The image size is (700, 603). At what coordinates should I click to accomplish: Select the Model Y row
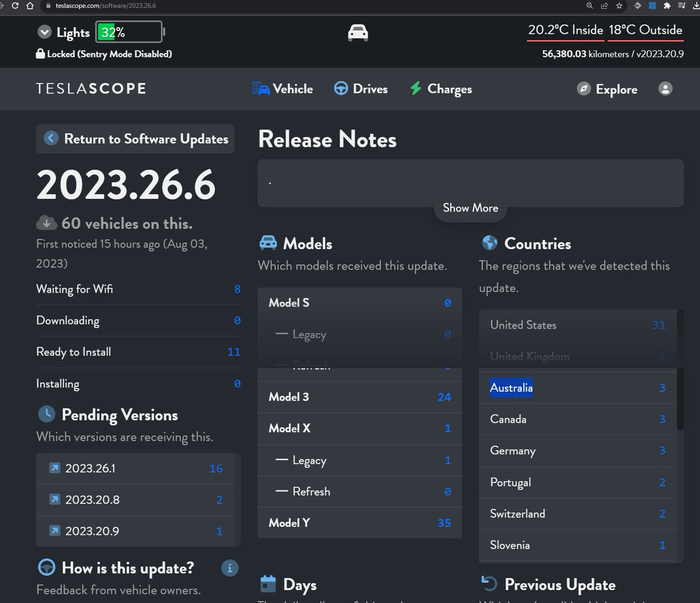360,523
